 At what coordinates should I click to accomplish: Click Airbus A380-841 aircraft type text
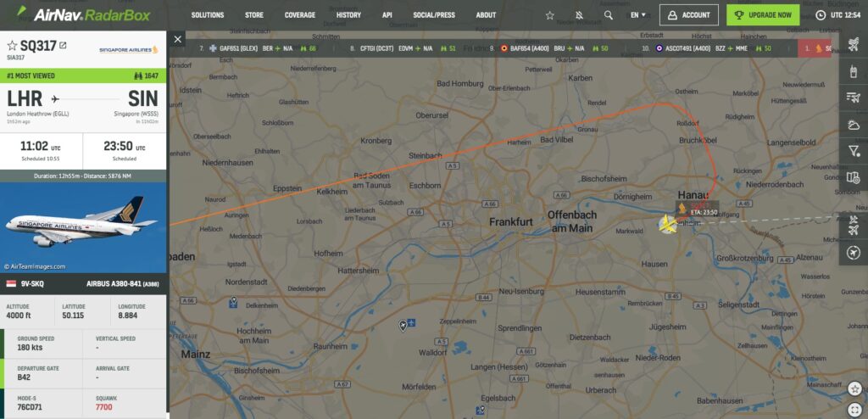tap(123, 284)
